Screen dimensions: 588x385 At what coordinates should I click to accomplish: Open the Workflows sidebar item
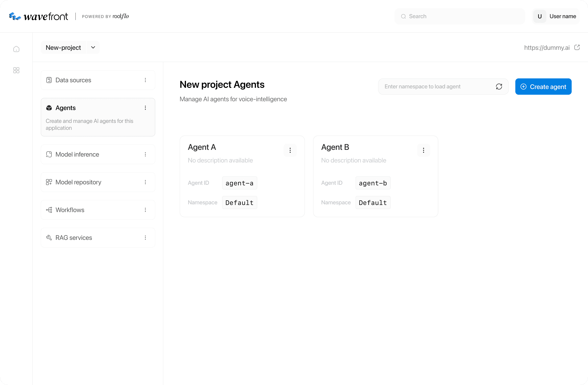tap(70, 210)
